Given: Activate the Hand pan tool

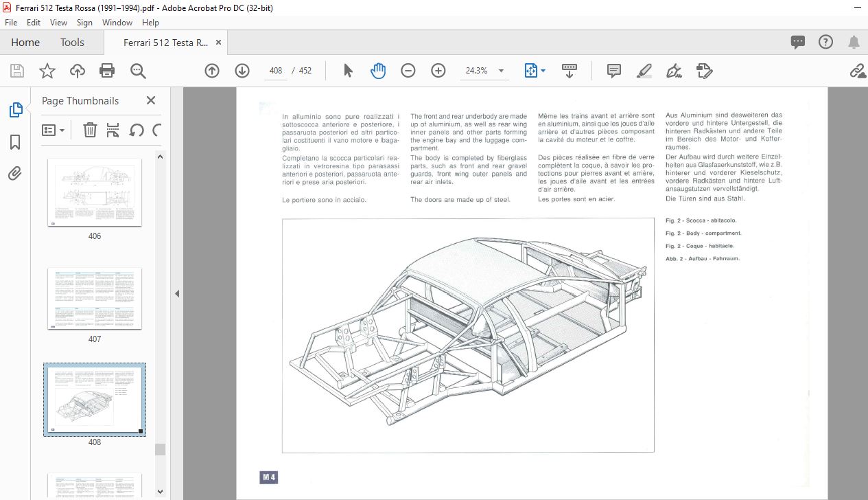Looking at the screenshot, I should click(378, 71).
